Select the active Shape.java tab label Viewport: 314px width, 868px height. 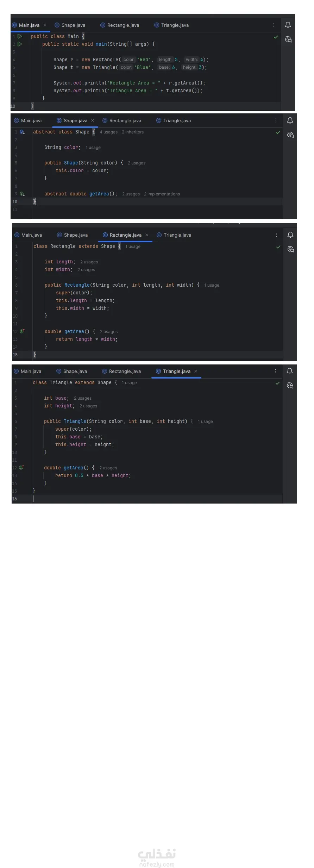75,120
